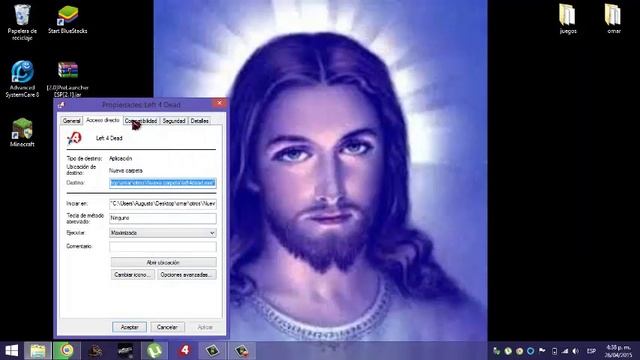Click into the Destino path field

tap(162, 183)
